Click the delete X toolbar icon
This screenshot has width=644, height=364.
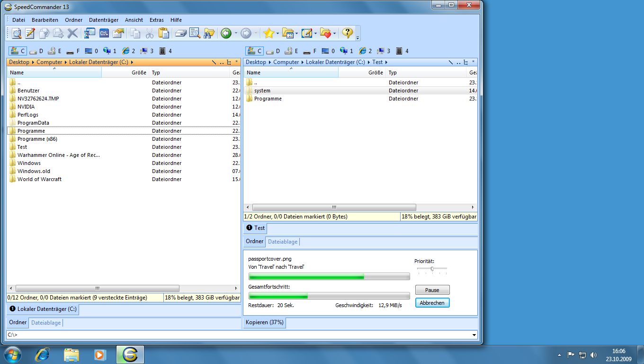(x=72, y=33)
